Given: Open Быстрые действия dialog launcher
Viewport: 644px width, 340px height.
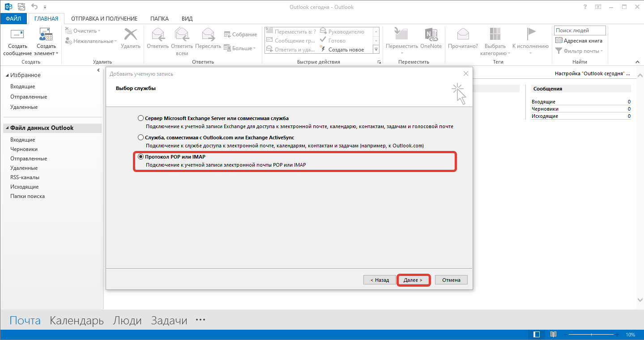Looking at the screenshot, I should (x=380, y=62).
